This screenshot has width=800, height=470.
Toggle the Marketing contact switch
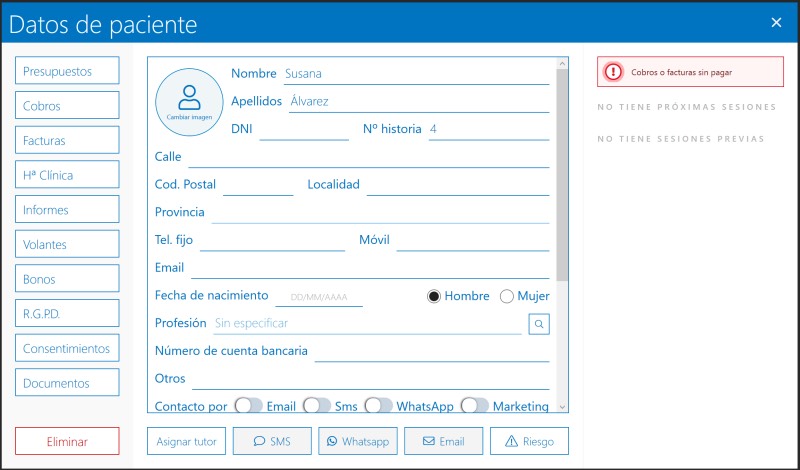[474, 406]
